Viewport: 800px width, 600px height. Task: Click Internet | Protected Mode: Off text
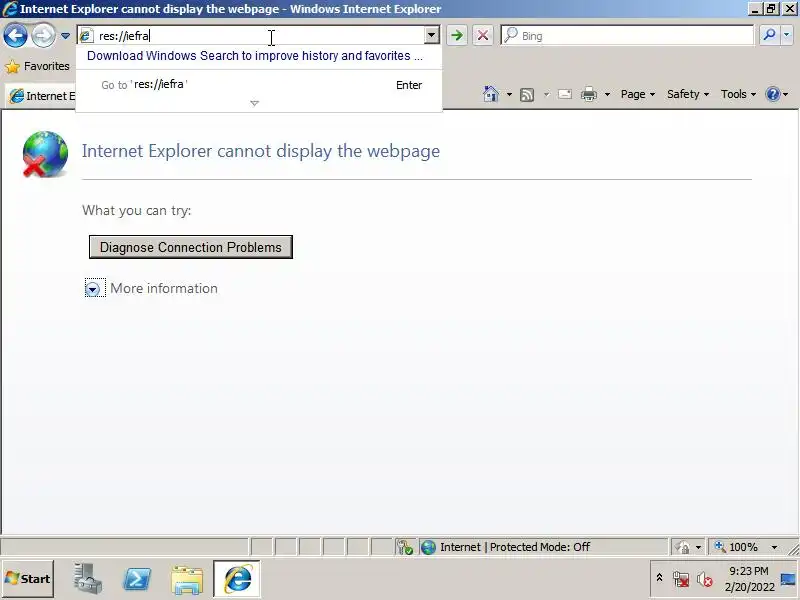pyautogui.click(x=515, y=547)
